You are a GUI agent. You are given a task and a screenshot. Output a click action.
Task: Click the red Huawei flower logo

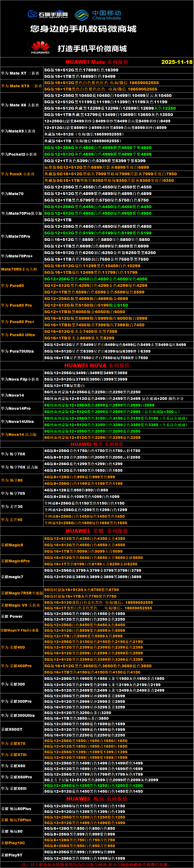click(40, 48)
